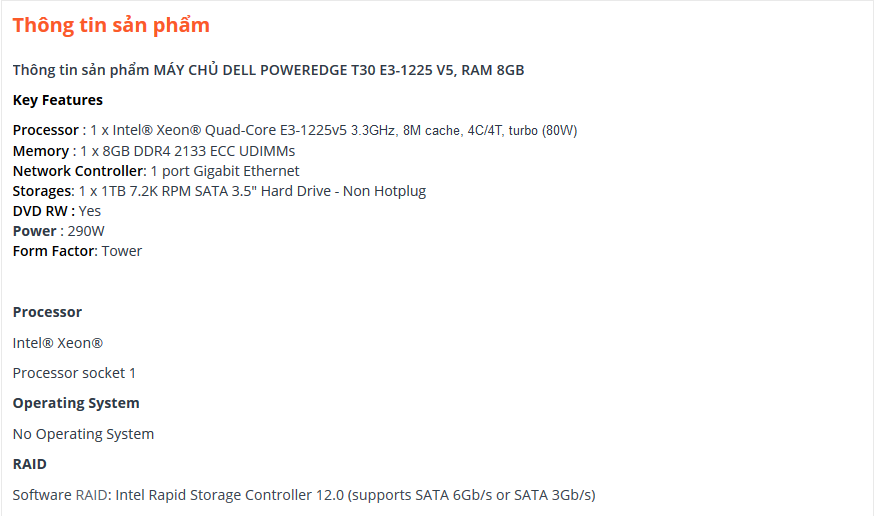
Task: Click the Processor line with Xeon E3-1225v5
Action: [x=295, y=130]
